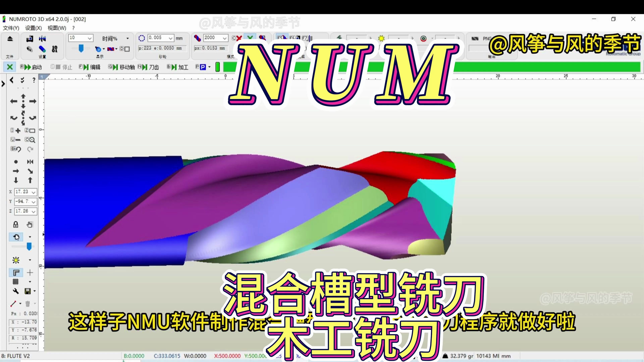
Task: Click the red line measure tool
Action: (13, 304)
